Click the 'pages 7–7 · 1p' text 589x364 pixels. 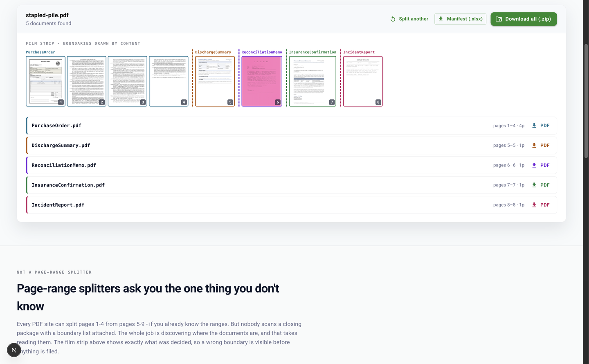click(509, 185)
